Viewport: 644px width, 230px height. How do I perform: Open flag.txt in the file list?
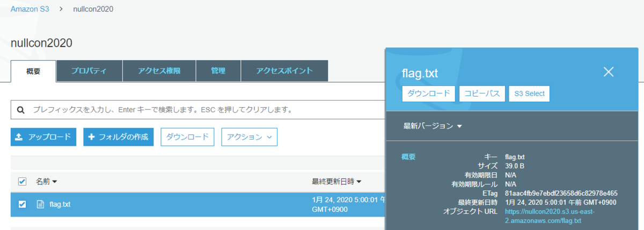click(x=60, y=204)
